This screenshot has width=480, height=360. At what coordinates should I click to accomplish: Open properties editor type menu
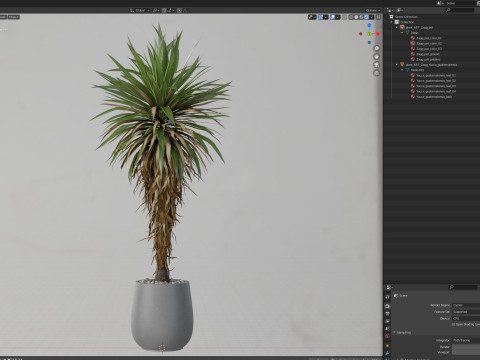pos(389,287)
